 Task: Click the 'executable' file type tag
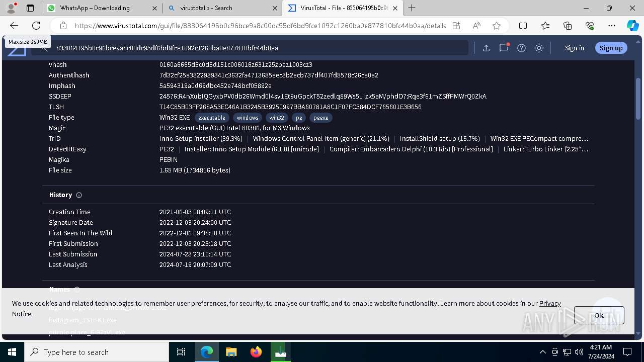point(212,118)
